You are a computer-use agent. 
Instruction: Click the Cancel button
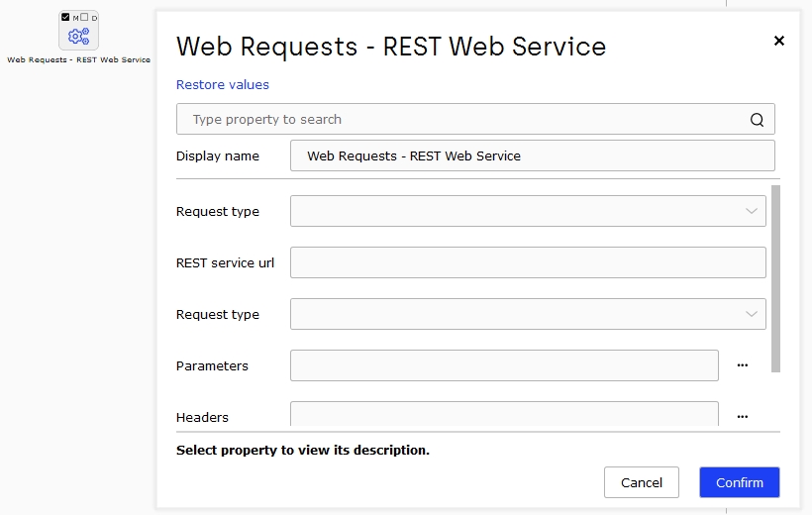641,482
